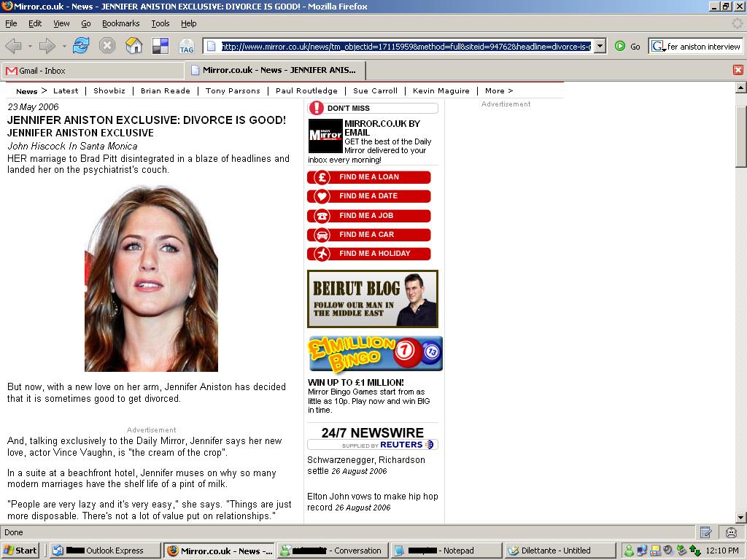
Task: Click the airplane holiday icon
Action: (322, 254)
